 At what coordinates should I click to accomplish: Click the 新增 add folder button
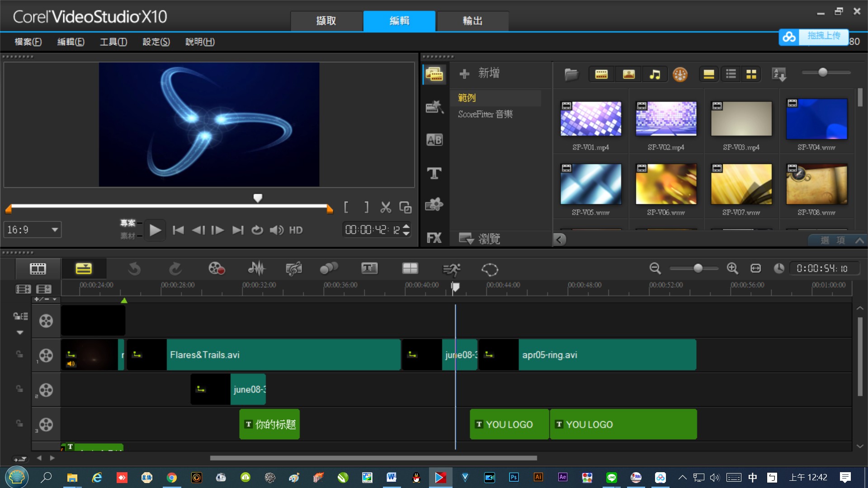coord(480,73)
